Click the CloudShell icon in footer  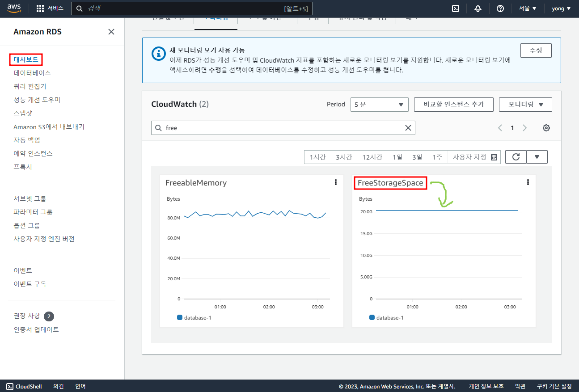9,386
